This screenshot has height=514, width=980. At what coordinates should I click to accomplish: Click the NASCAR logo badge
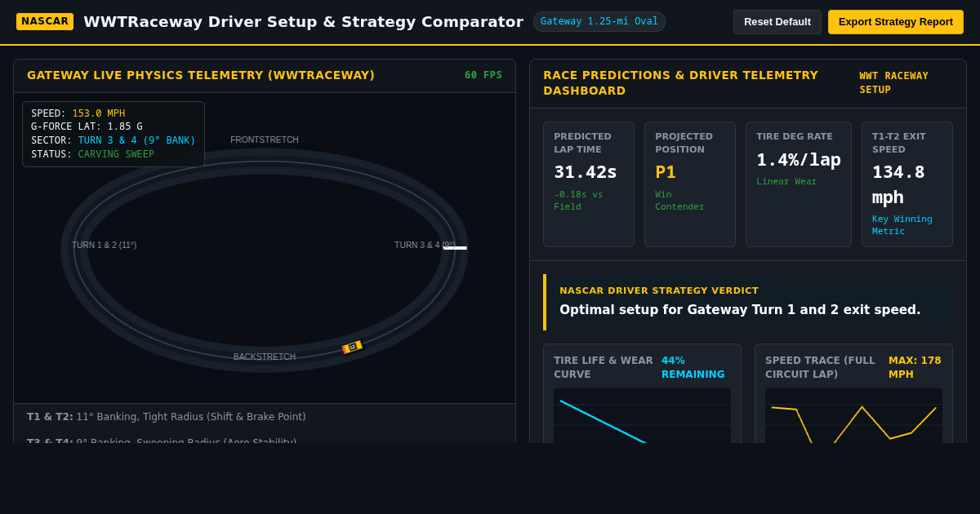[x=45, y=21]
